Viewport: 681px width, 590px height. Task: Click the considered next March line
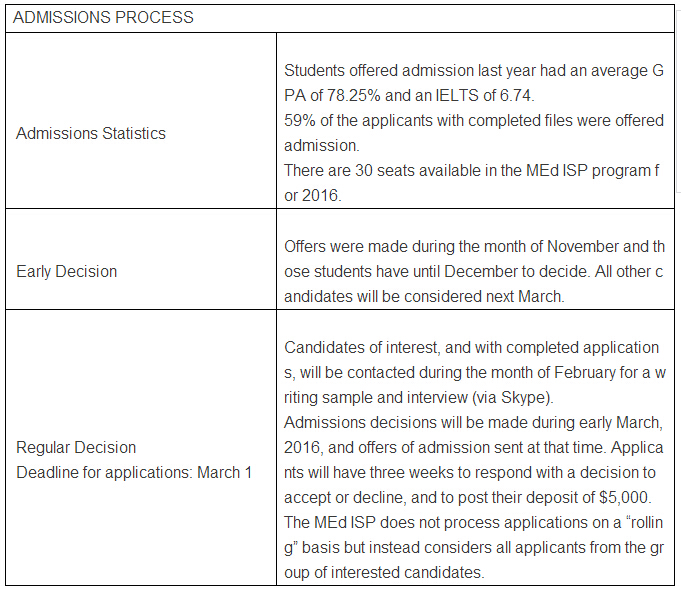coord(424,297)
